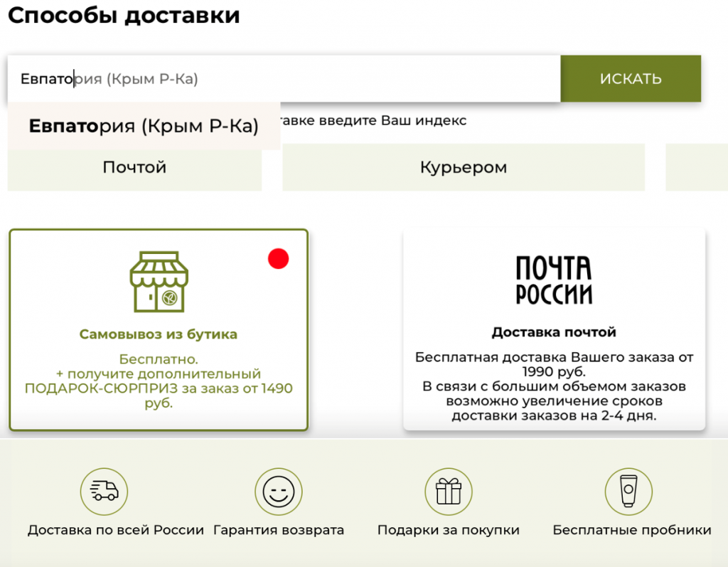Switch to the Почтой tab

(134, 168)
